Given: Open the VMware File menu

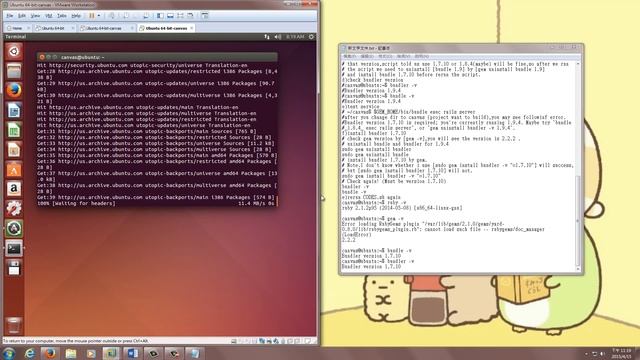Looking at the screenshot, I should coord(10,16).
